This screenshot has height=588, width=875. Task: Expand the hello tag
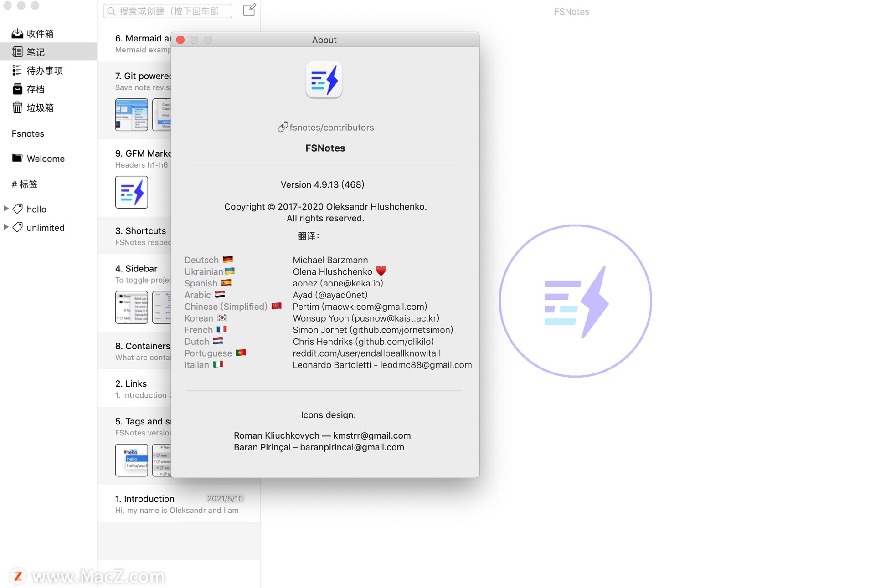[x=6, y=209]
